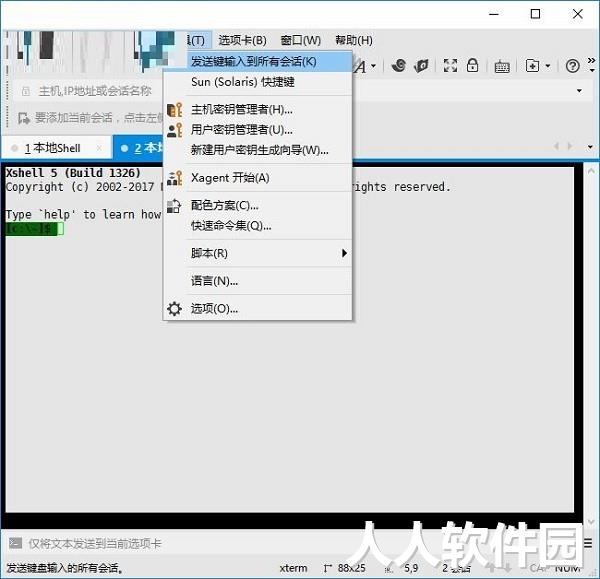This screenshot has height=579, width=600.
Task: Click the tools (T) menu header
Action: pyautogui.click(x=199, y=40)
